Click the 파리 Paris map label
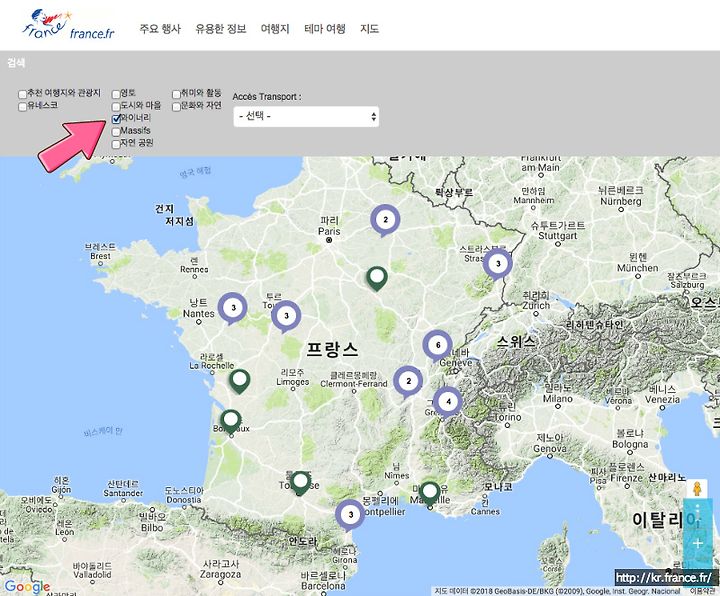 (x=329, y=226)
